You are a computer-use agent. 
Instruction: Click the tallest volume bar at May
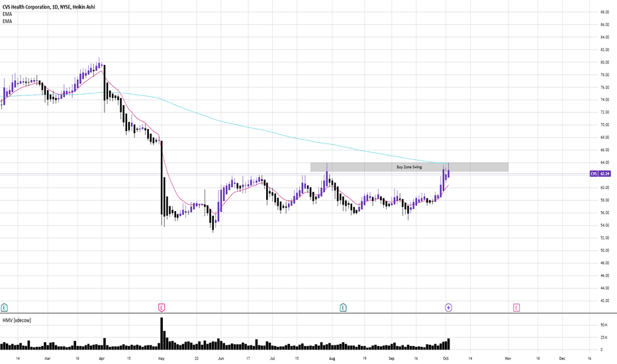pos(162,334)
